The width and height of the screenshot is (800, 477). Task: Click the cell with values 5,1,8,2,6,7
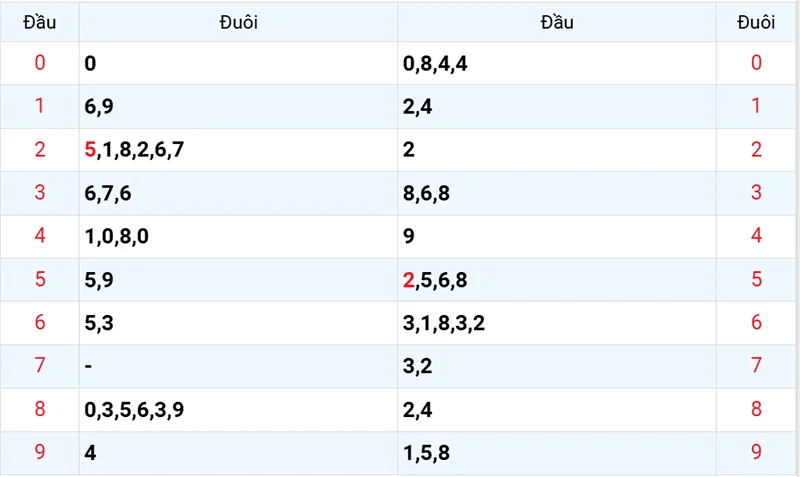[x=134, y=150]
